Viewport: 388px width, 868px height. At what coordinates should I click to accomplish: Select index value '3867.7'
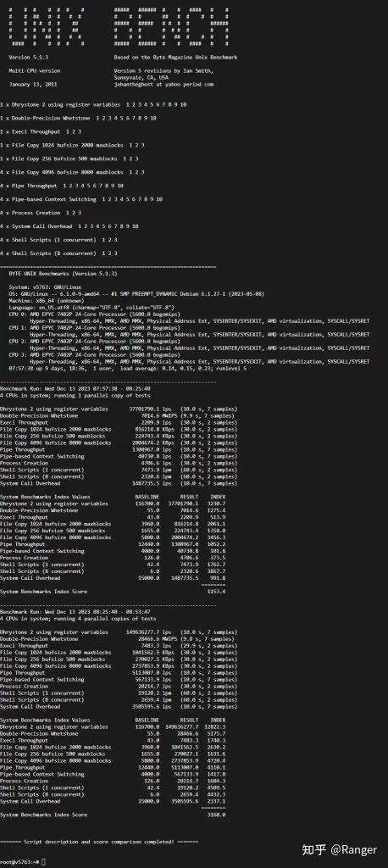click(x=216, y=571)
